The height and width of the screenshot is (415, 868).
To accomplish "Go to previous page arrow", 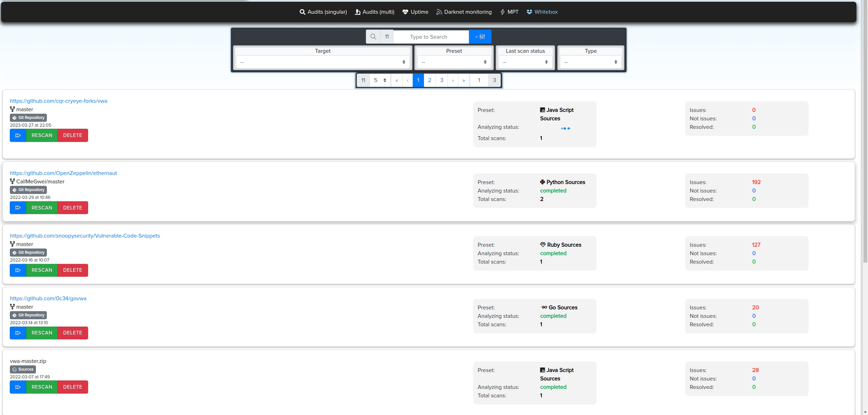I will click(407, 80).
